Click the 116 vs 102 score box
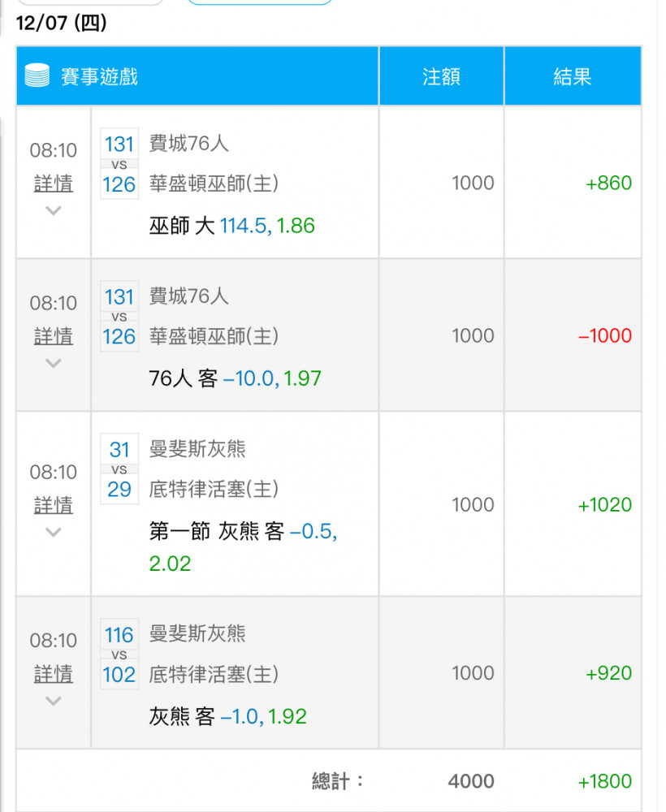The image size is (666, 812). point(119,654)
